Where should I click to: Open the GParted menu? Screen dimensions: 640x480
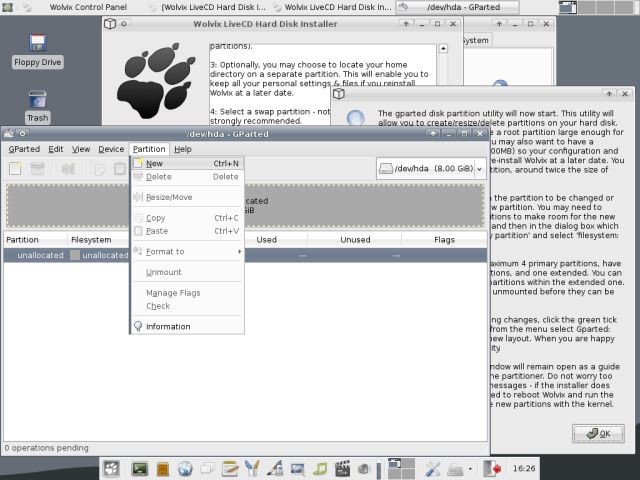click(x=24, y=149)
